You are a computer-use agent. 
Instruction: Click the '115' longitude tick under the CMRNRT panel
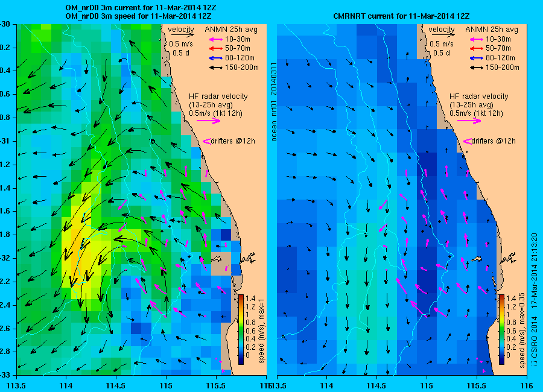click(x=427, y=386)
